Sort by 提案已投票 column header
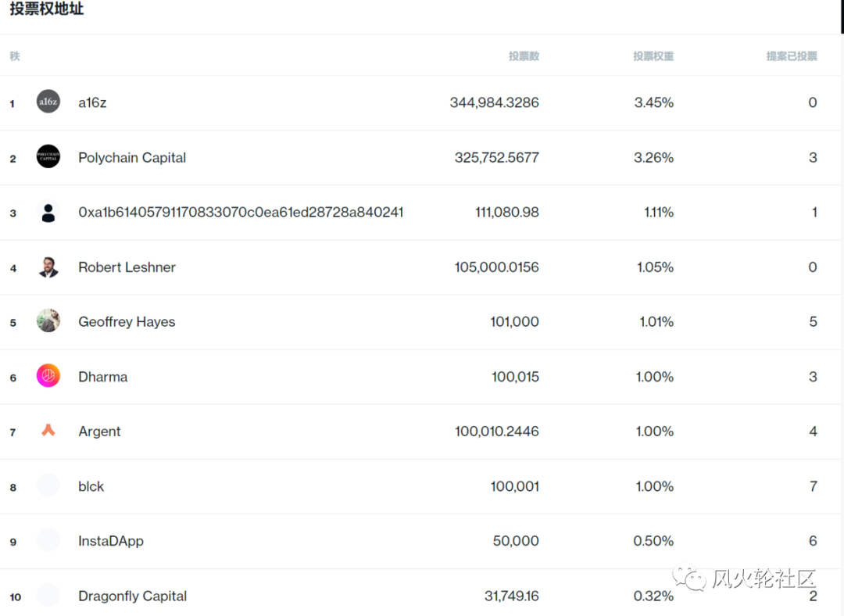Screen dimensions: 844x616 tap(791, 56)
